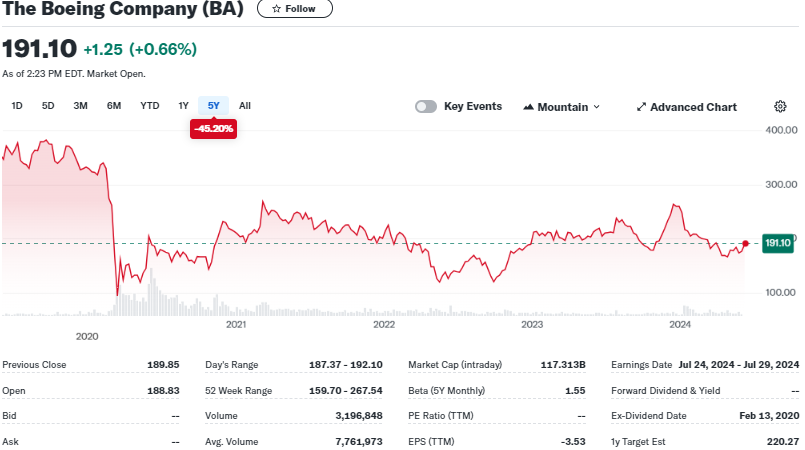
Task: Select the 6M time range tab
Action: click(x=114, y=106)
